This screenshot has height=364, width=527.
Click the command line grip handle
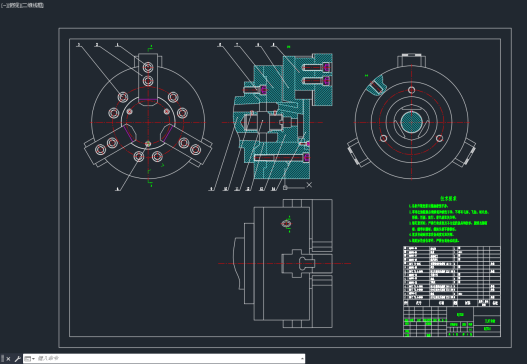(3, 359)
